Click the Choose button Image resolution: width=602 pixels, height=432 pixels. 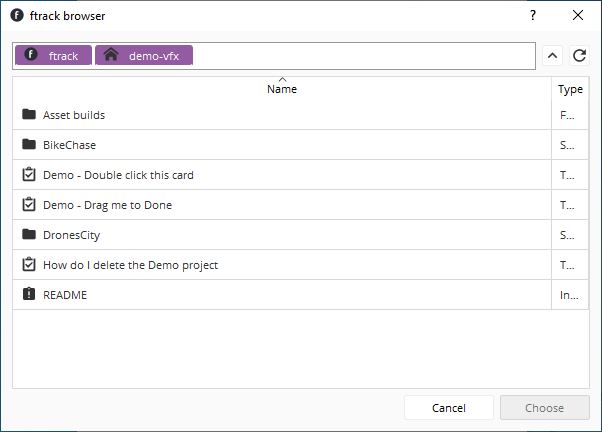pos(544,407)
